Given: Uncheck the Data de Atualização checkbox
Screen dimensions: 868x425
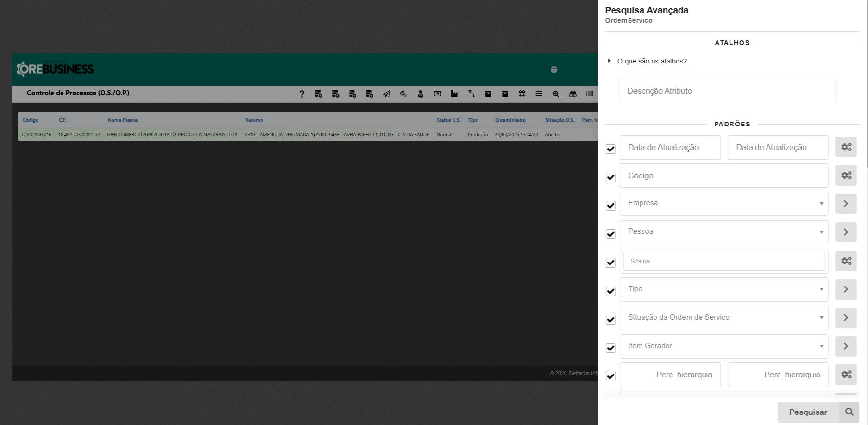Looking at the screenshot, I should click(611, 149).
